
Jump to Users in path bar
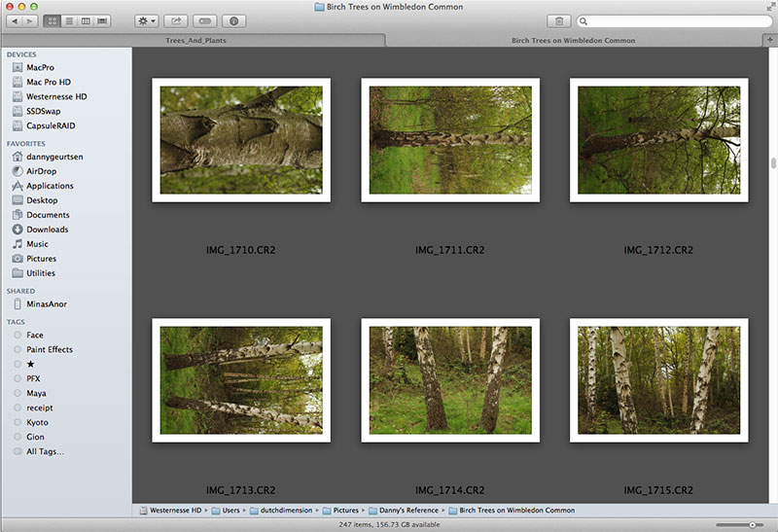[x=226, y=511]
